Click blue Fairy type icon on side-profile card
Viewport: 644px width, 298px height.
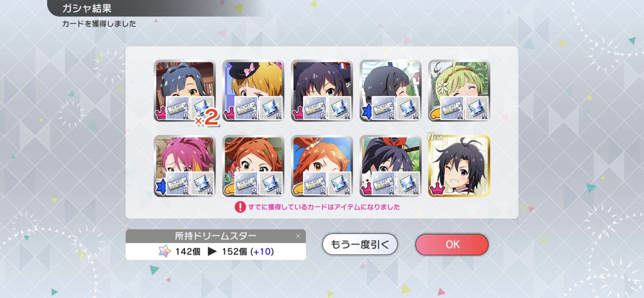pos(367,112)
